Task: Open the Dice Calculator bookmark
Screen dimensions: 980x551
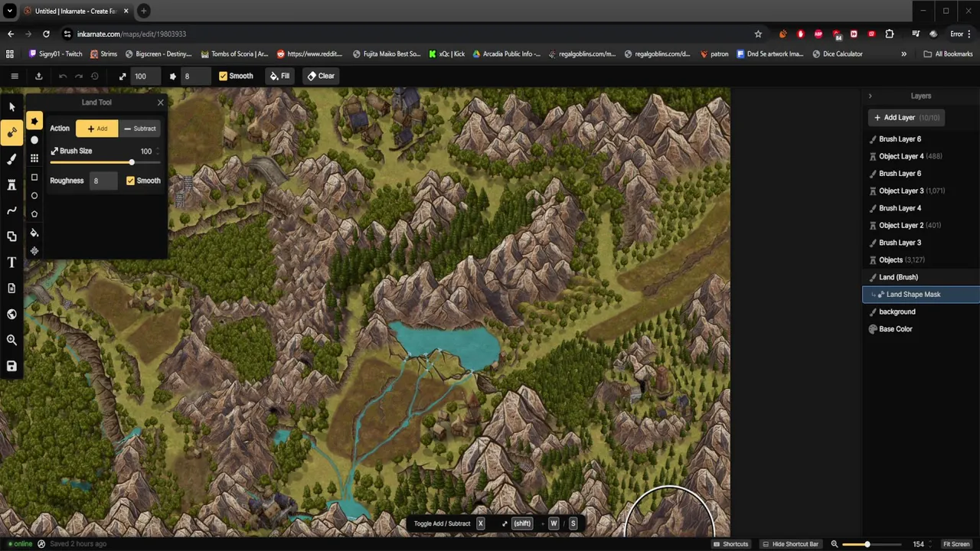Action: click(837, 54)
